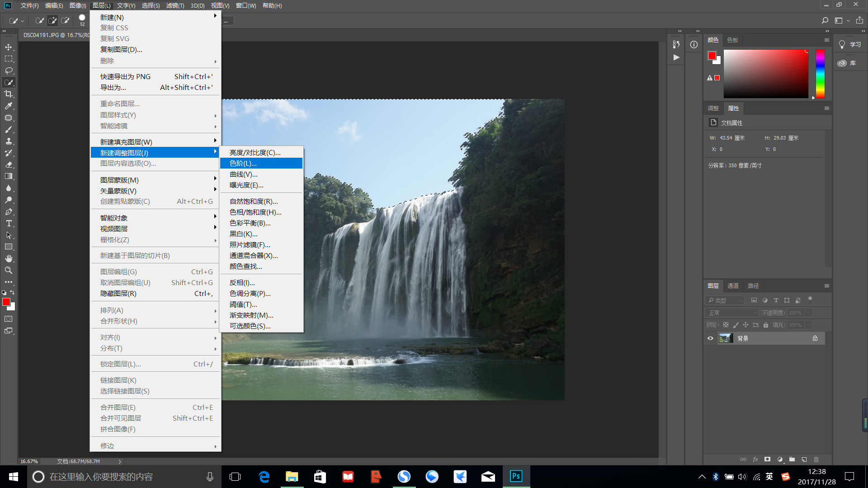Open the 正常 blend mode dropdown

[x=732, y=313]
